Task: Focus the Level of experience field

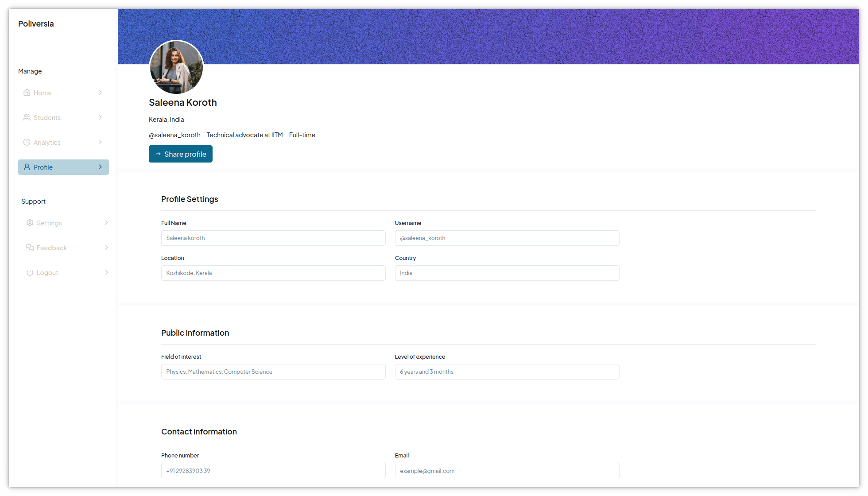Action: click(507, 372)
